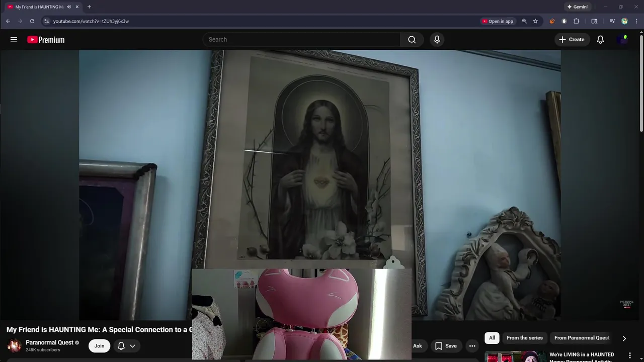Screen dimensions: 644x362
Task: Select the youtube.com URL in address bar
Action: (x=91, y=21)
